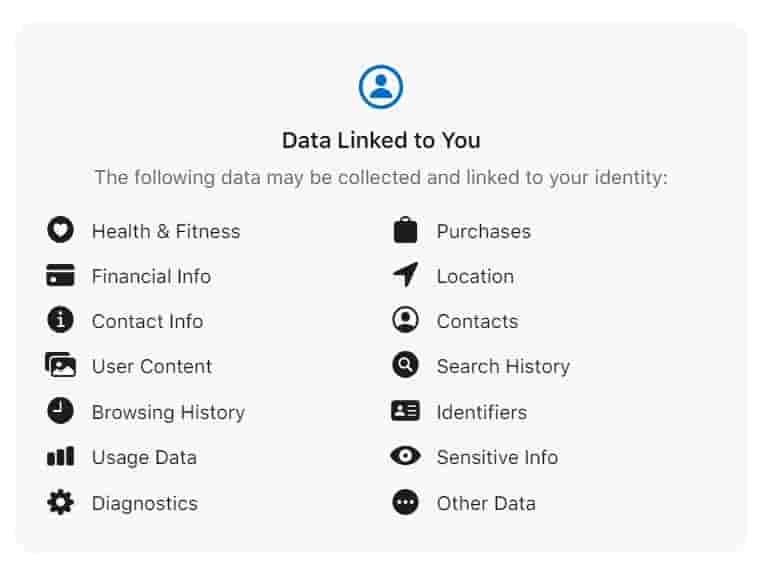Click the User Content photos icon
Image resolution: width=766 pixels, height=570 pixels.
tap(61, 366)
